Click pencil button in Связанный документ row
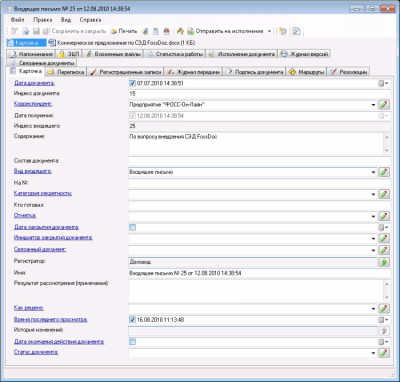Image resolution: width=400 pixels, height=382 pixels. [384, 250]
